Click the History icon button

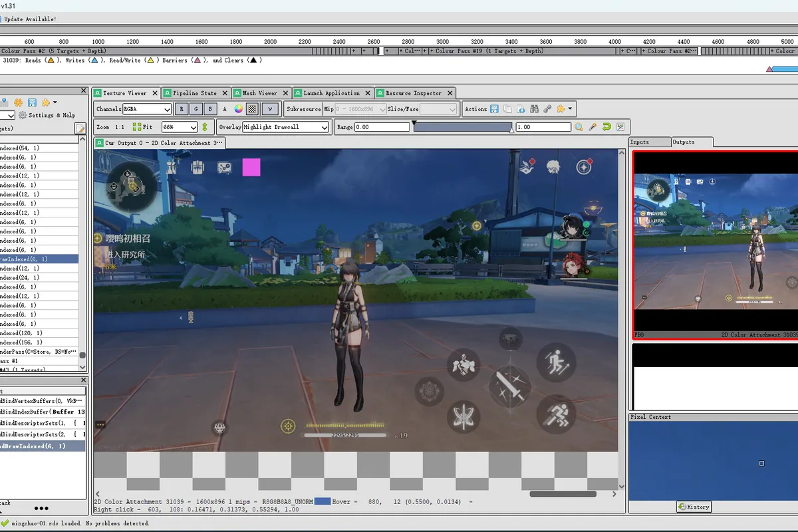(694, 507)
